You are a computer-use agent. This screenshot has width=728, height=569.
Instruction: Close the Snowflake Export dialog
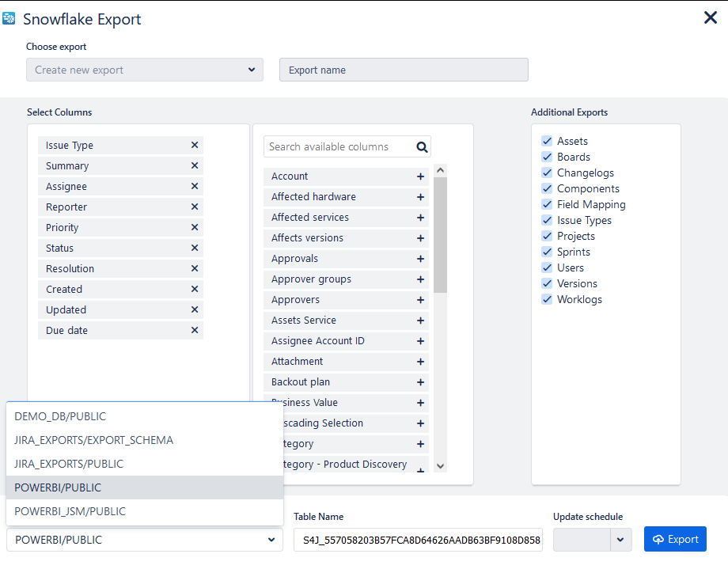click(710, 17)
